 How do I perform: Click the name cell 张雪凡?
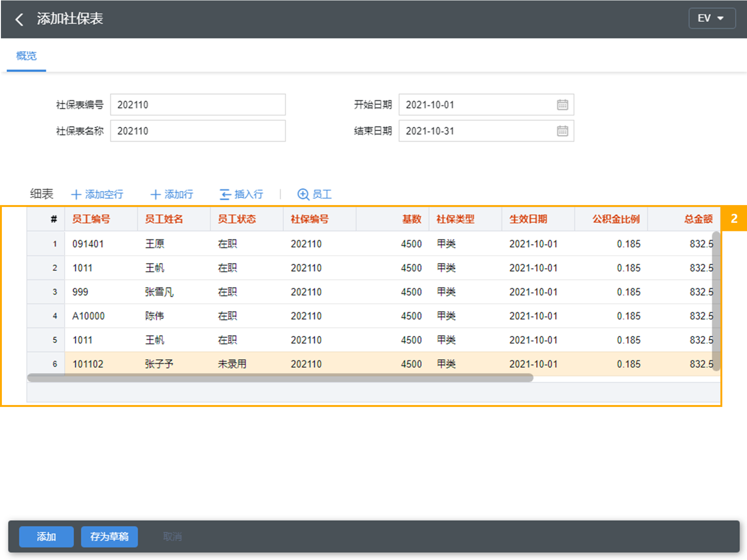[x=174, y=292]
